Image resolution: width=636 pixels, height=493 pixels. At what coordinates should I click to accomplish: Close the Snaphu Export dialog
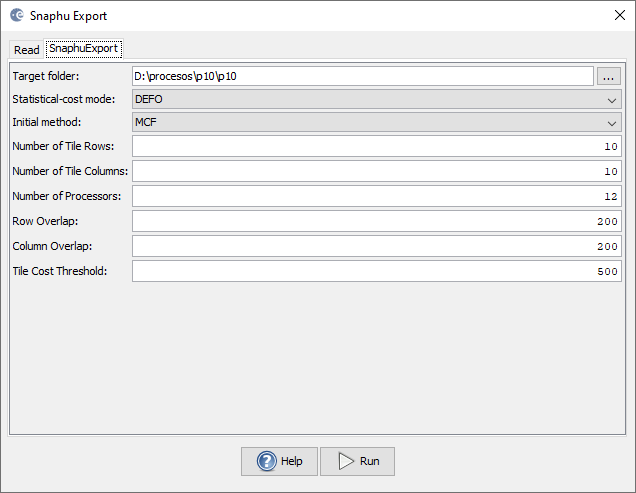619,15
